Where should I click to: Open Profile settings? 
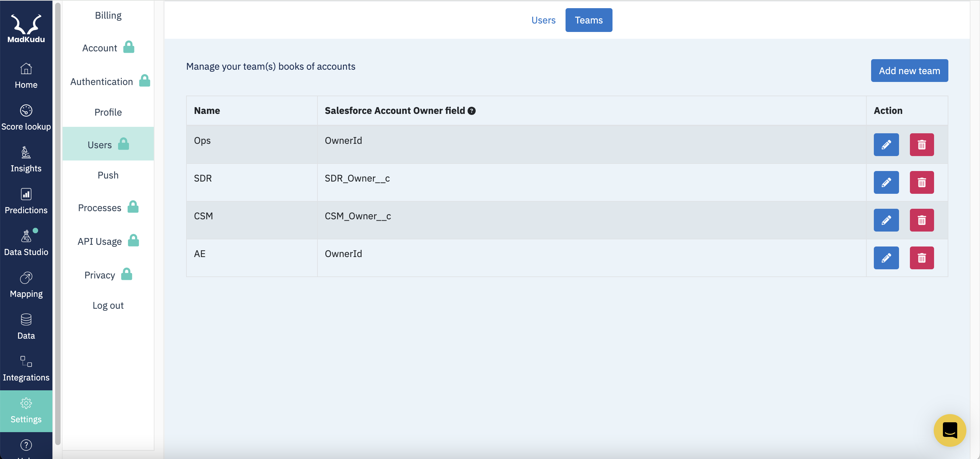[x=108, y=113]
